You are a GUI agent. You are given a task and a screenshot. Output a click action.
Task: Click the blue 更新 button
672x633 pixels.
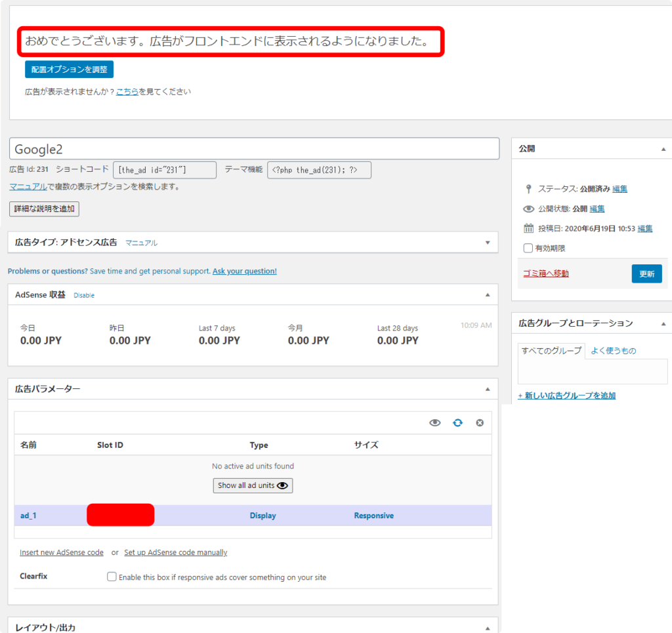[646, 274]
